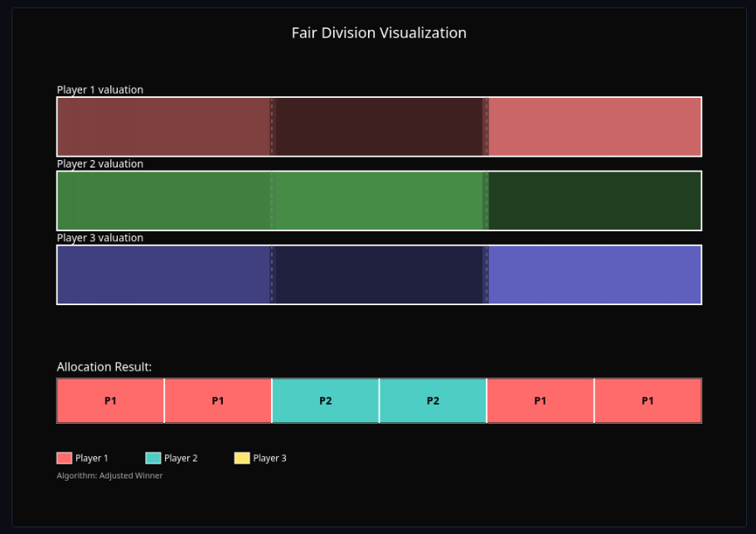756x534 pixels.
Task: Click the teal Player 2 legend swatch
Action: (x=153, y=458)
